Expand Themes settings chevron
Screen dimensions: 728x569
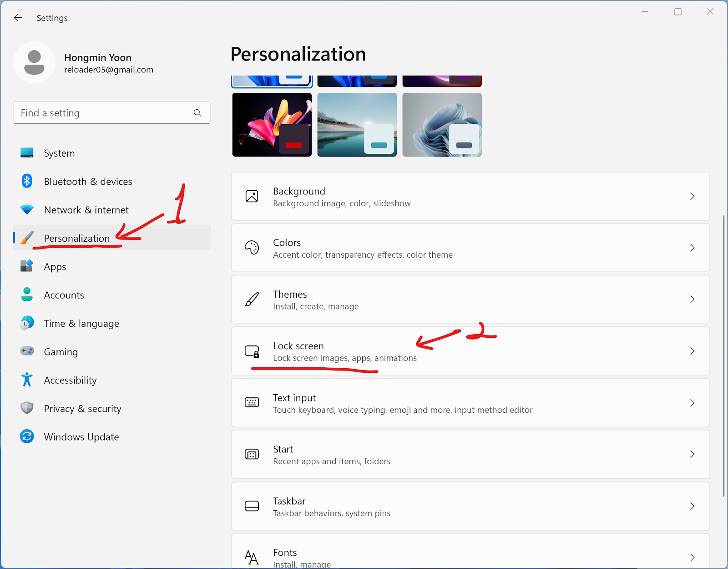(x=692, y=300)
